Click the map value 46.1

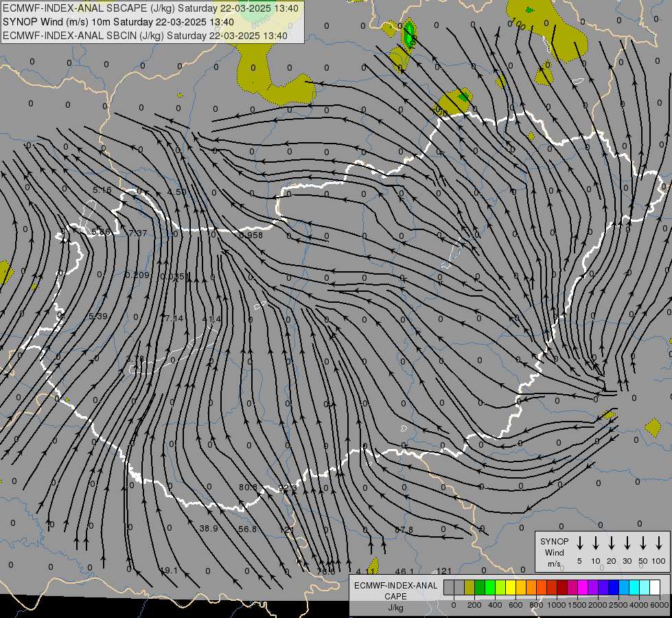click(x=404, y=572)
